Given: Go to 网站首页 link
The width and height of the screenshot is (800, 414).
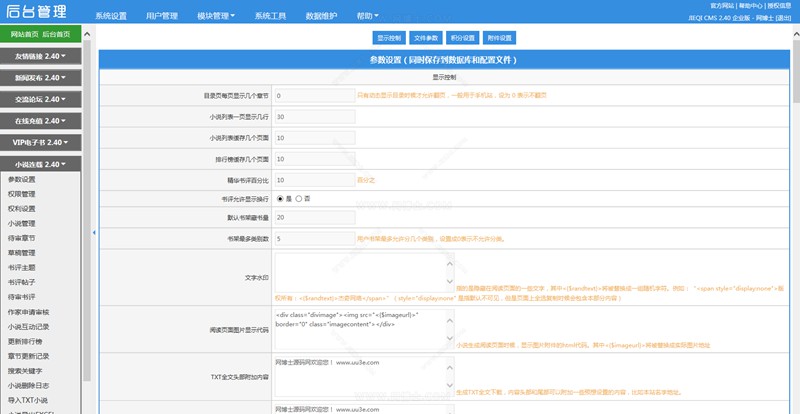Looking at the screenshot, I should pos(24,34).
